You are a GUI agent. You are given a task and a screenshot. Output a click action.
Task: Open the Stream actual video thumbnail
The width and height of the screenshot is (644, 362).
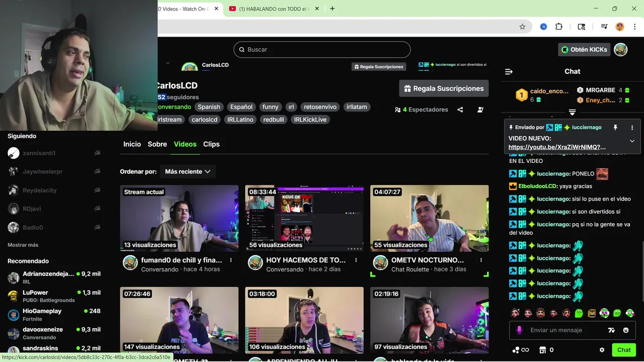coord(179,218)
